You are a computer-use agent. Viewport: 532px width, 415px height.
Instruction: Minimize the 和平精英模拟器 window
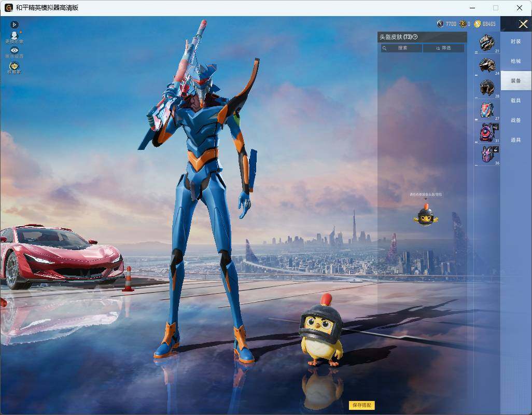click(472, 7)
